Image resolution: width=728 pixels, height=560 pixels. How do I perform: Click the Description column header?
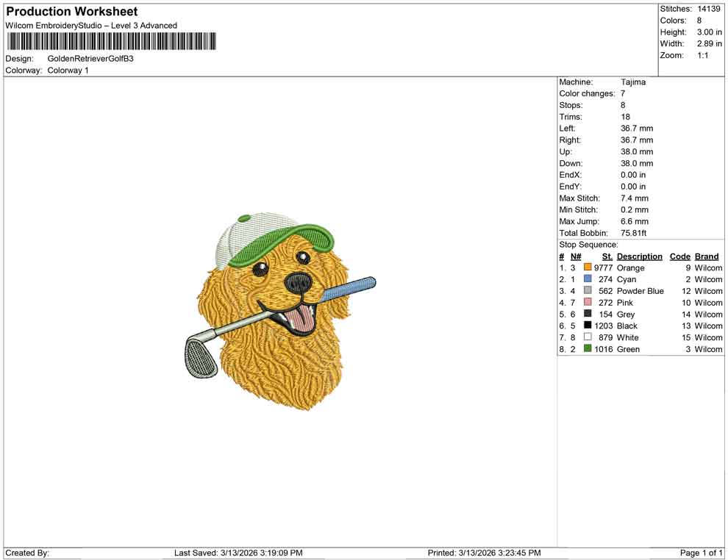(639, 256)
